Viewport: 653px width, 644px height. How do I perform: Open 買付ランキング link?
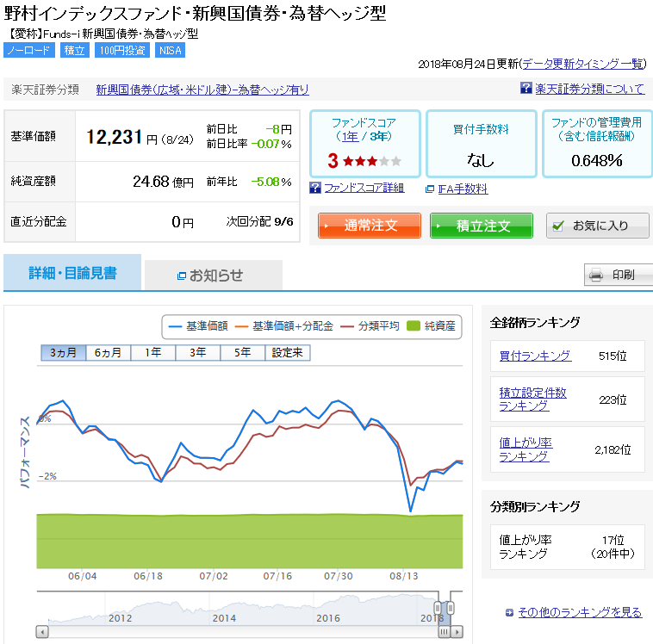[535, 356]
